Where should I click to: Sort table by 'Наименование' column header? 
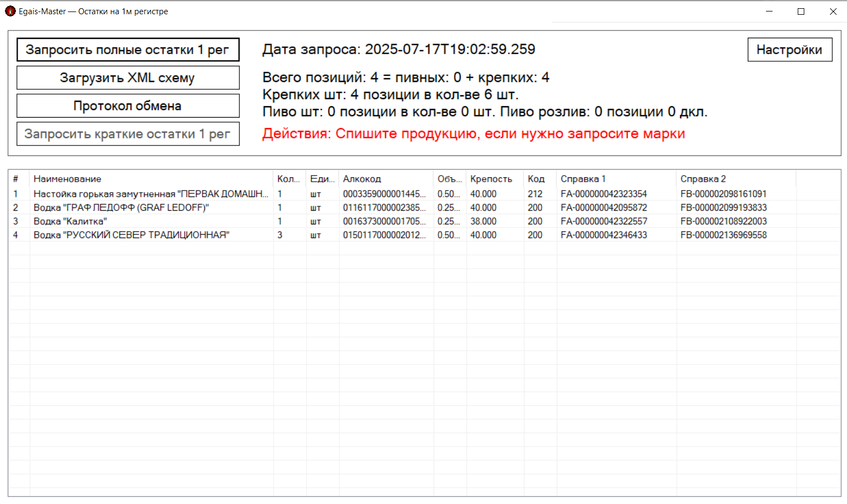67,179
